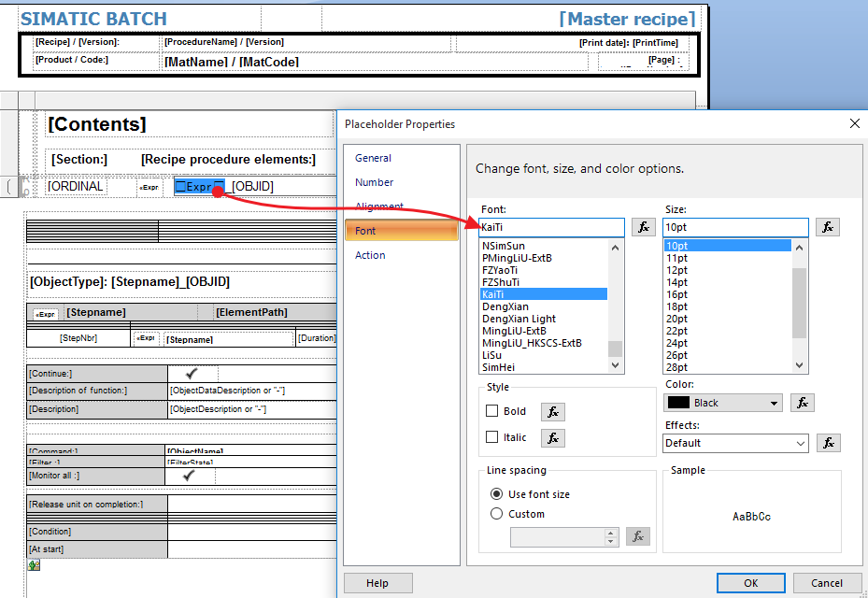Click the size list scroll down arrow
Viewport: 868px width, 598px height.
799,365
